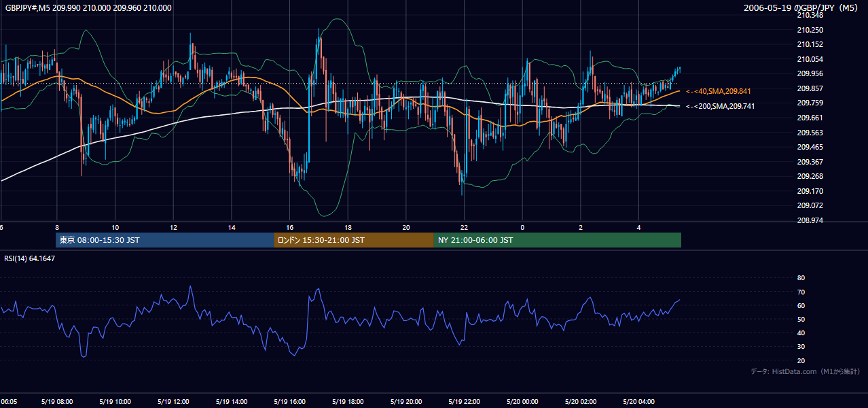This screenshot has width=868, height=408.
Task: Click RSI axis level 80
Action: [x=801, y=278]
